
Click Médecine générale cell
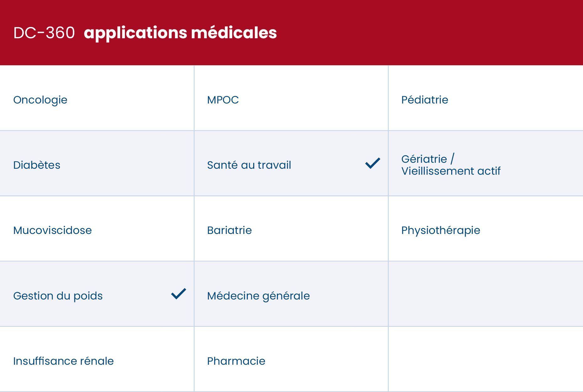tap(258, 296)
